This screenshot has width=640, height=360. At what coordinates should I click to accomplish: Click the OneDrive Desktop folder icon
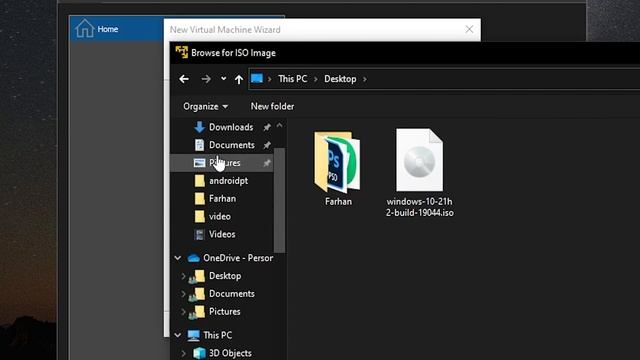(x=198, y=277)
